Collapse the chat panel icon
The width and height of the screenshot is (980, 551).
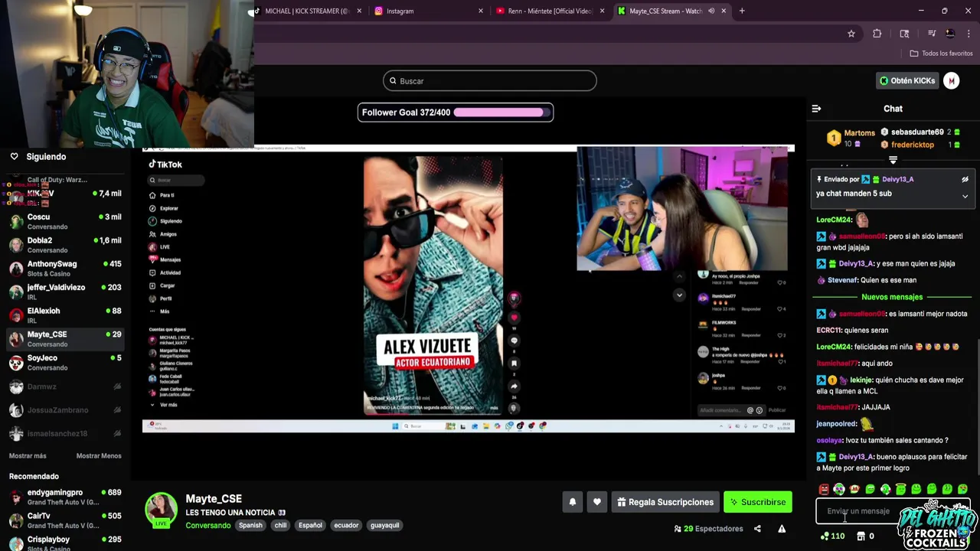tap(816, 109)
